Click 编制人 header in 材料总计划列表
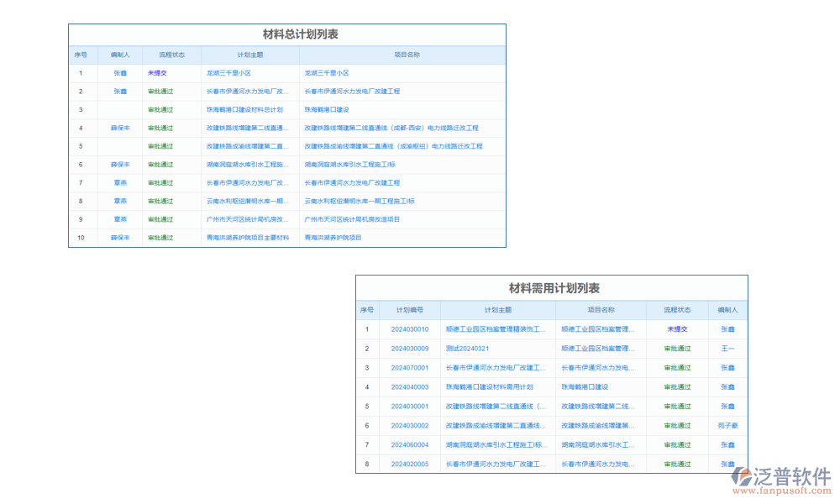The width and height of the screenshot is (840, 504). [x=120, y=55]
